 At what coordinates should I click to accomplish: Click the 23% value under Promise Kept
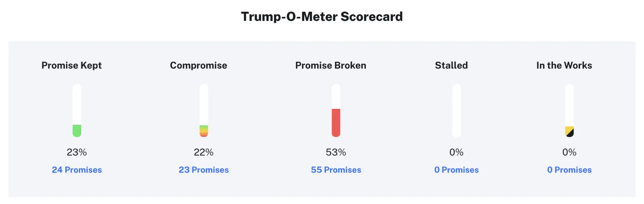coord(77,152)
